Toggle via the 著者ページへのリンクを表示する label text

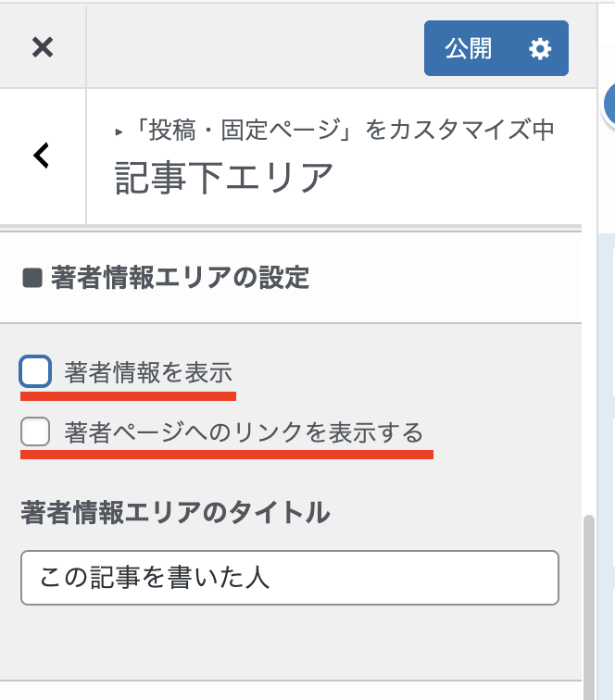pos(244,432)
